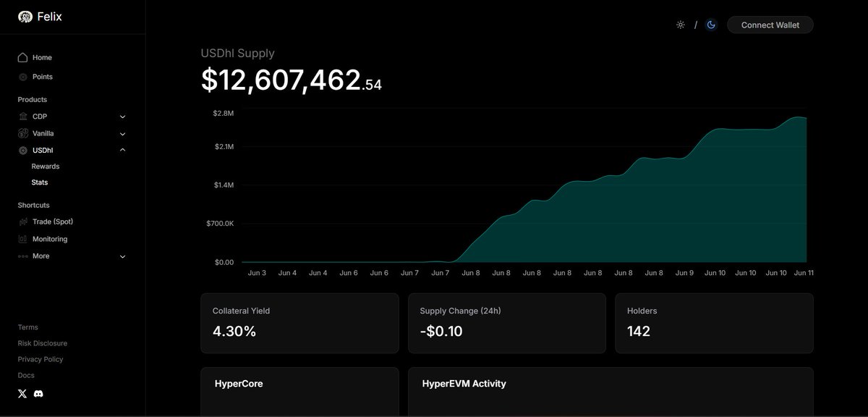Click the -$0.10 supply change value
The height and width of the screenshot is (417, 868).
coord(441,332)
